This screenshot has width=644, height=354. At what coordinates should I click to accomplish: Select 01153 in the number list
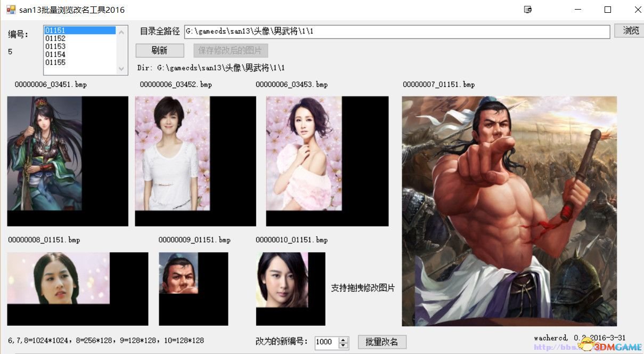80,46
